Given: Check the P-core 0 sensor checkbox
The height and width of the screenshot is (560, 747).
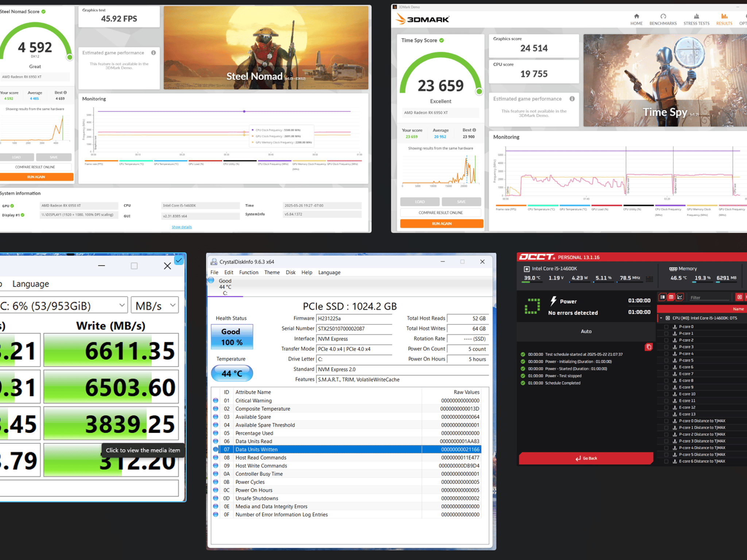Looking at the screenshot, I should 666,327.
